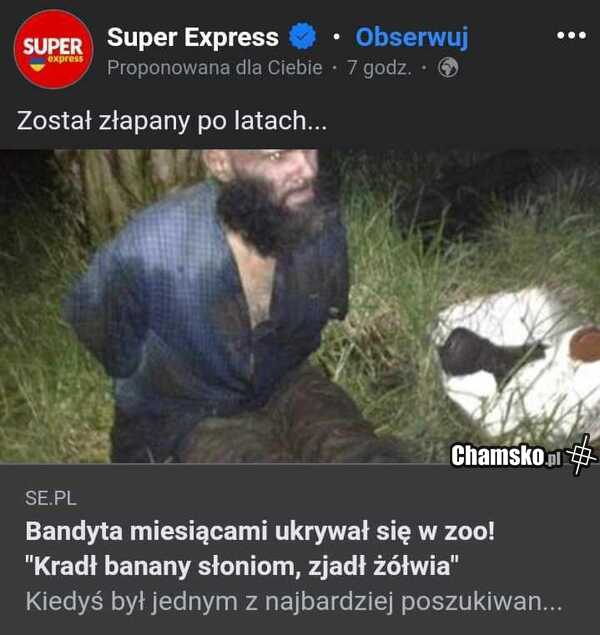This screenshot has width=600, height=635.
Task: Tap the 'Proponowana dla Ciebie' label
Action: [215, 68]
